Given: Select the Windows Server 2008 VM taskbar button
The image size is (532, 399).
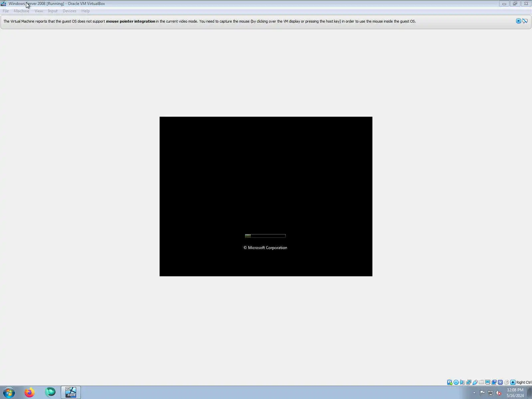Looking at the screenshot, I should (71, 393).
